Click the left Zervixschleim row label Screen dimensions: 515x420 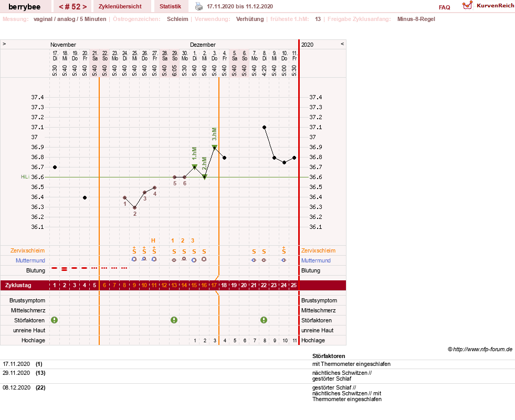28,250
